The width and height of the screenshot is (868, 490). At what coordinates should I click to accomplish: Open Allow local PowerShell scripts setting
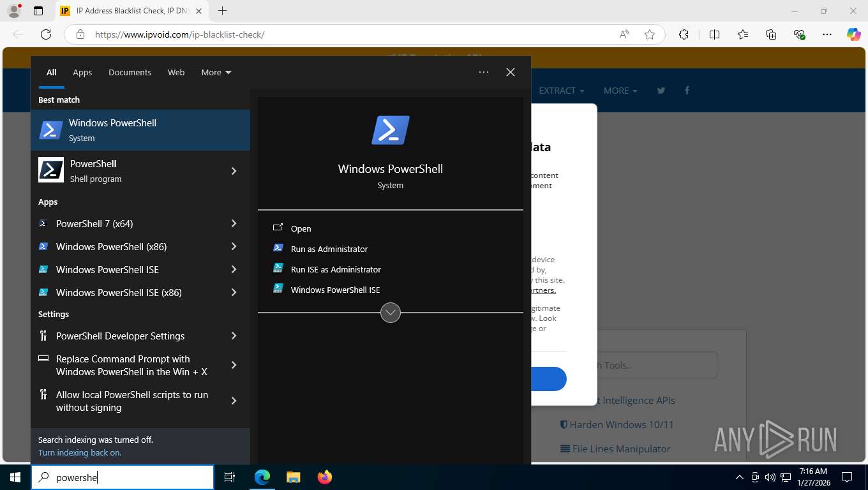click(124, 401)
